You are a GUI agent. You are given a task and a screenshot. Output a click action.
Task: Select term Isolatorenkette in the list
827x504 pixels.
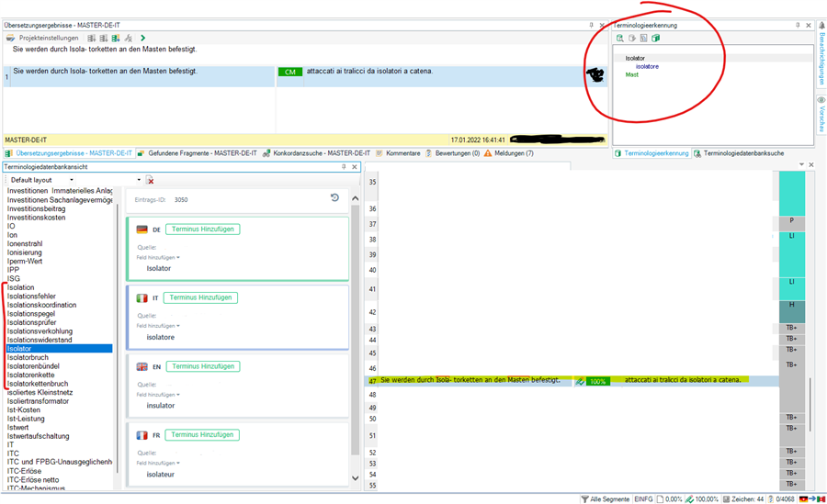pyautogui.click(x=30, y=375)
